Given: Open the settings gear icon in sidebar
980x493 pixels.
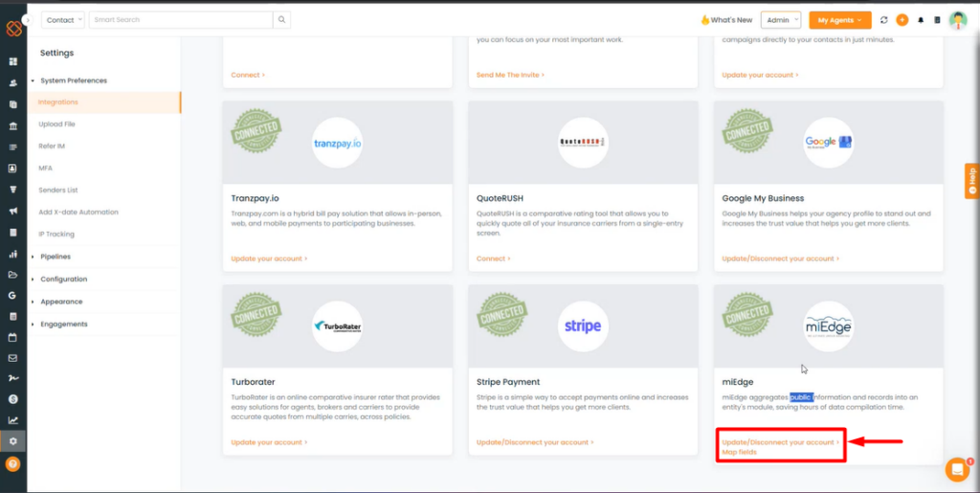Looking at the screenshot, I should (x=13, y=441).
